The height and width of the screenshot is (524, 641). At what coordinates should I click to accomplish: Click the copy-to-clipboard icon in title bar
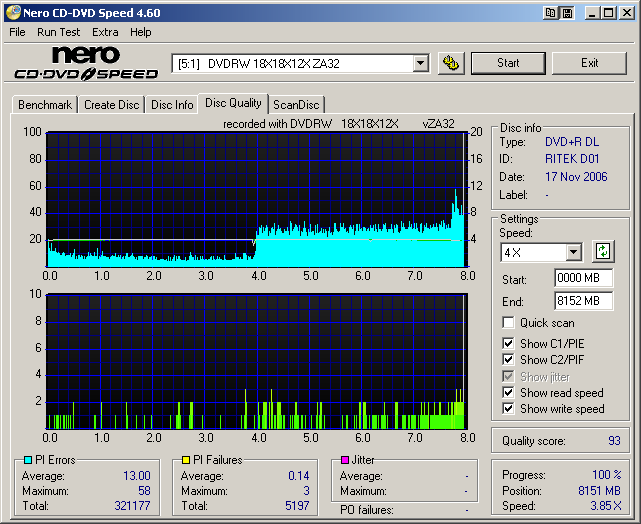(x=551, y=13)
